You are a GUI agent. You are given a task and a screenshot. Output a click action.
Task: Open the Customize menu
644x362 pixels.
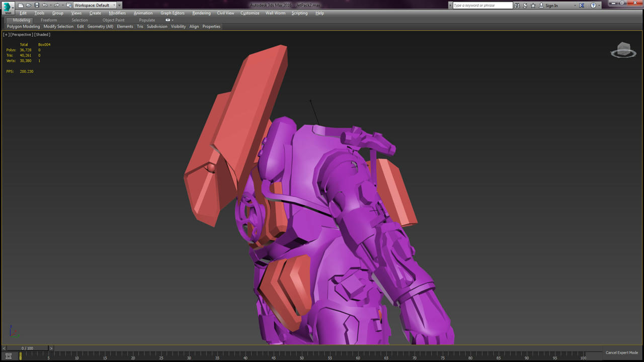250,13
